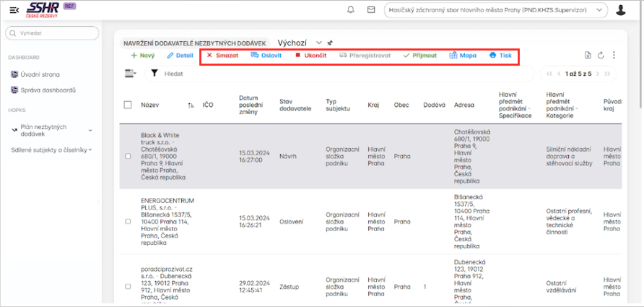Screen dimensions: 644x307
Task: Pin the Výchozí view
Action: point(330,43)
